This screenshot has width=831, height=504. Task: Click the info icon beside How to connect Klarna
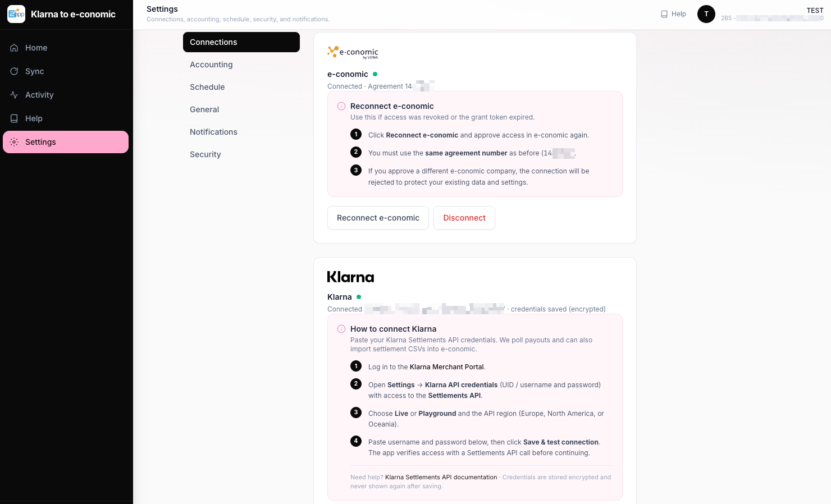coord(341,329)
